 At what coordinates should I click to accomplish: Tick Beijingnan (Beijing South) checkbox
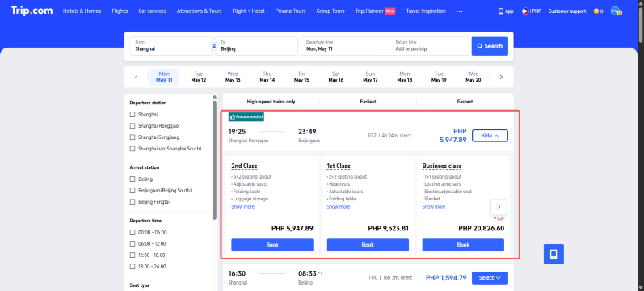click(133, 190)
